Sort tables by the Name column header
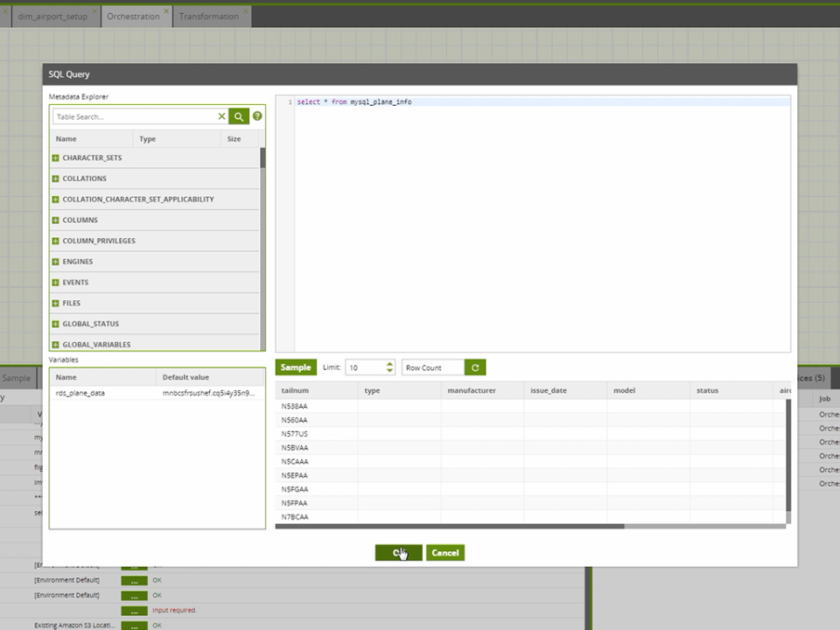Viewport: 840px width, 630px height. pos(66,138)
